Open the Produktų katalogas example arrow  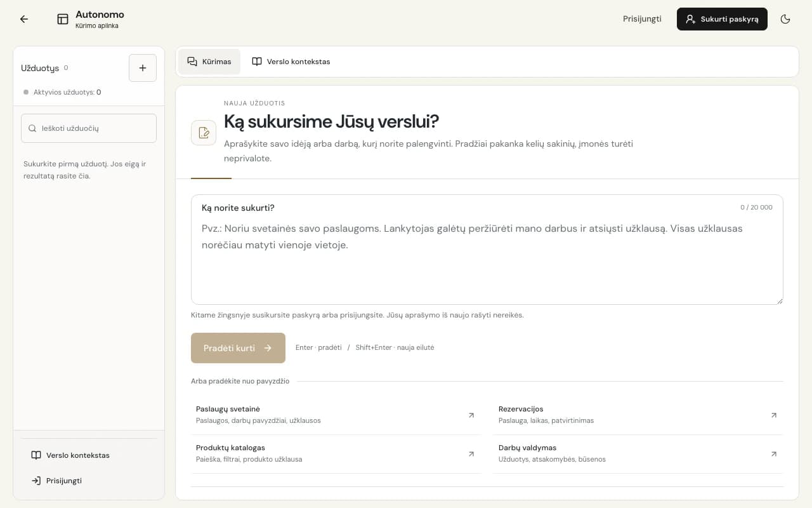pyautogui.click(x=471, y=454)
